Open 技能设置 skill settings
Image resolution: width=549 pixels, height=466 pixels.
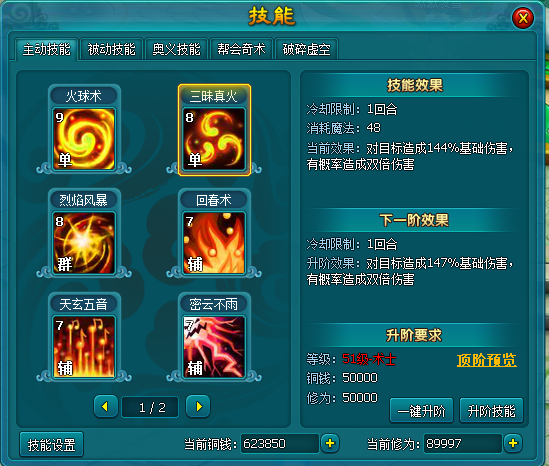tap(51, 445)
